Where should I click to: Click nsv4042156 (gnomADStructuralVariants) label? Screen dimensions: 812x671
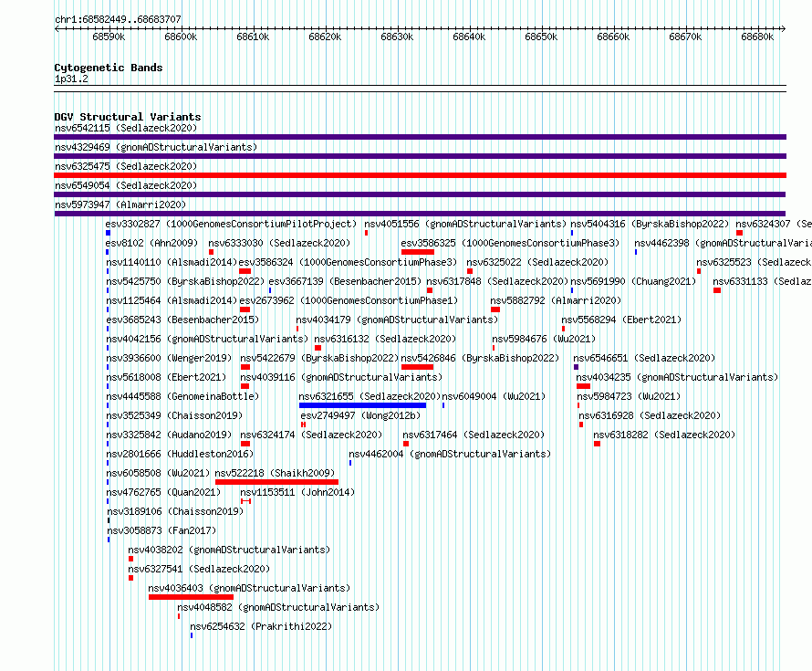point(207,339)
